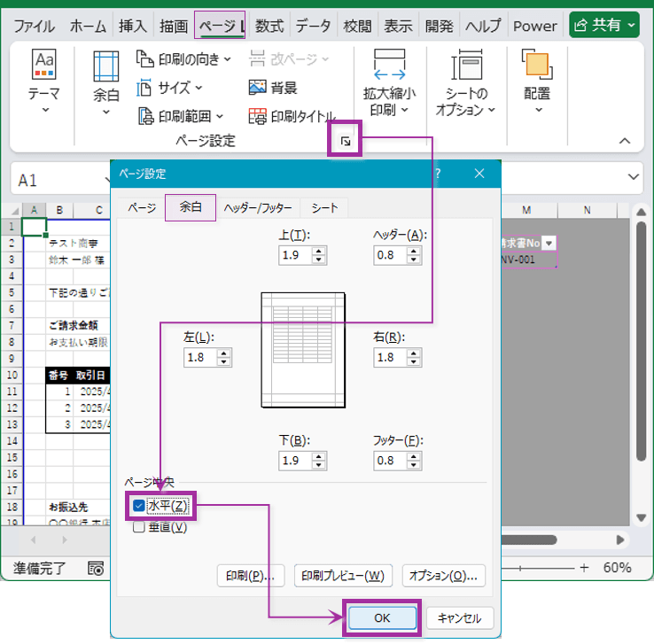Click the 背景 background button
This screenshot has width=654, height=644.
pos(273,88)
